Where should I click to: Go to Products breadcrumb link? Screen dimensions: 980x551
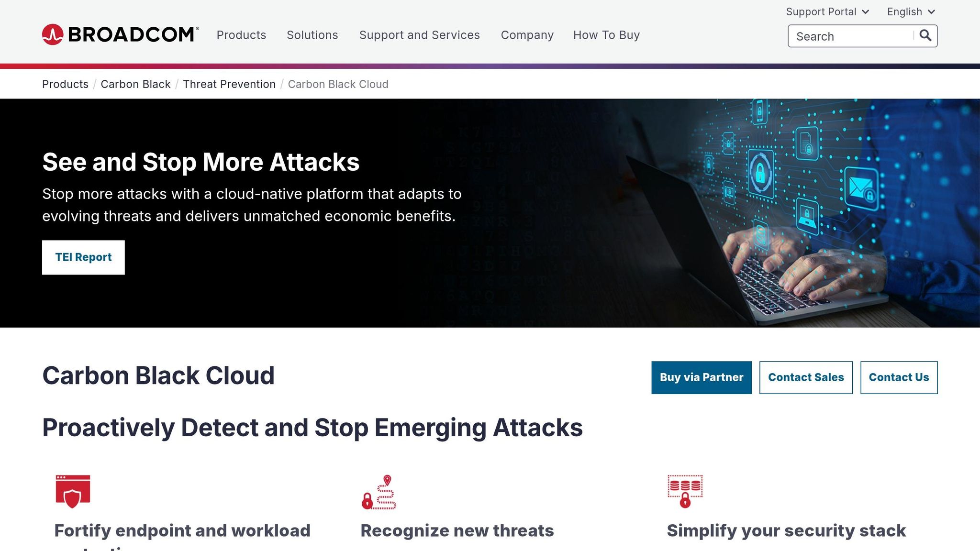pyautogui.click(x=65, y=84)
